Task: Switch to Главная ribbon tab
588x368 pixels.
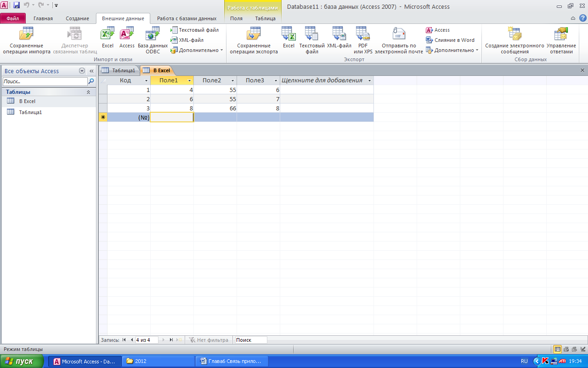Action: 43,18
